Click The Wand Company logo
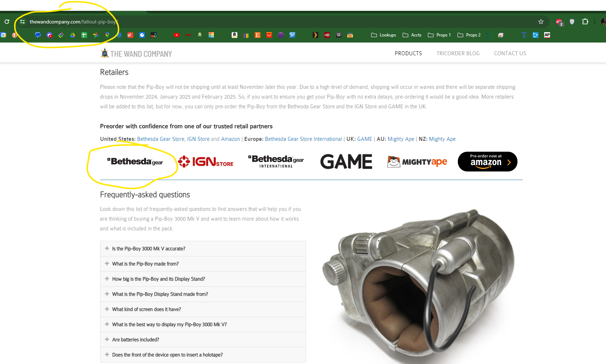Image resolution: width=606 pixels, height=364 pixels. [x=136, y=53]
